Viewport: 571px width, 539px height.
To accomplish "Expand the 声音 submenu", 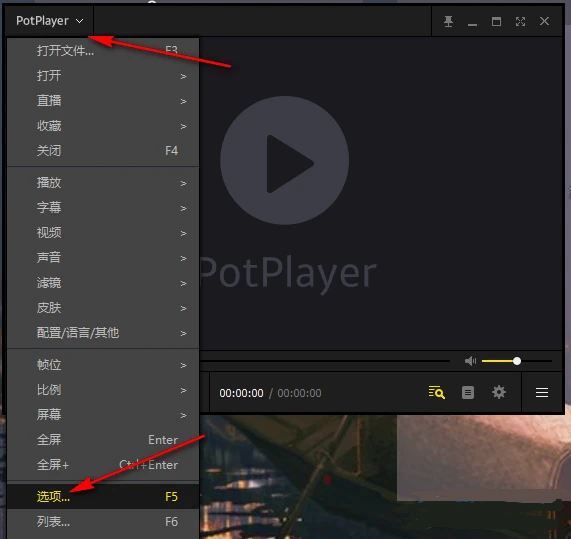I will pos(103,257).
